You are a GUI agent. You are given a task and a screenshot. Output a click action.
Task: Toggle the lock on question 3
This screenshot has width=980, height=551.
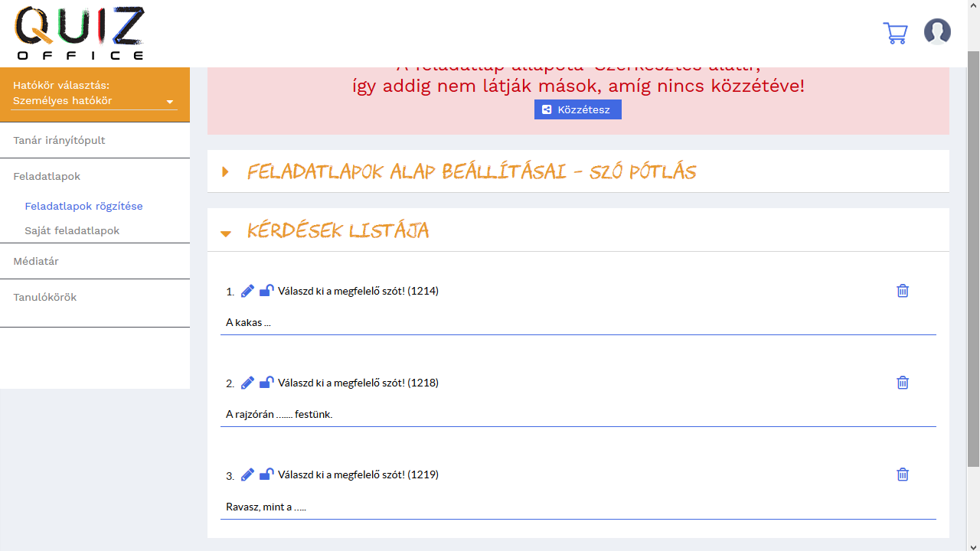click(x=266, y=474)
